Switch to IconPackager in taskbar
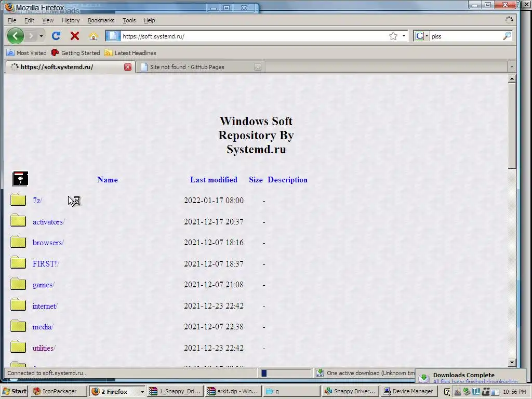This screenshot has width=532, height=399. point(58,391)
